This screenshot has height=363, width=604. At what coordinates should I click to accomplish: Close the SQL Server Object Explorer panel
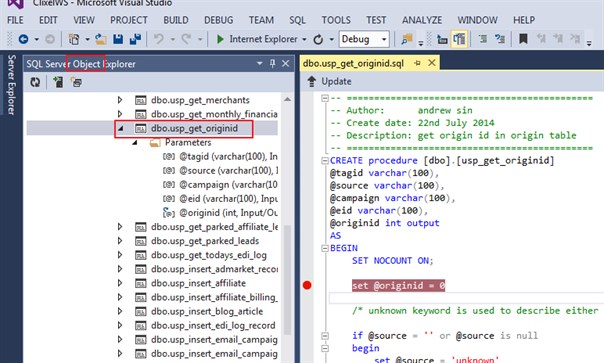point(285,64)
